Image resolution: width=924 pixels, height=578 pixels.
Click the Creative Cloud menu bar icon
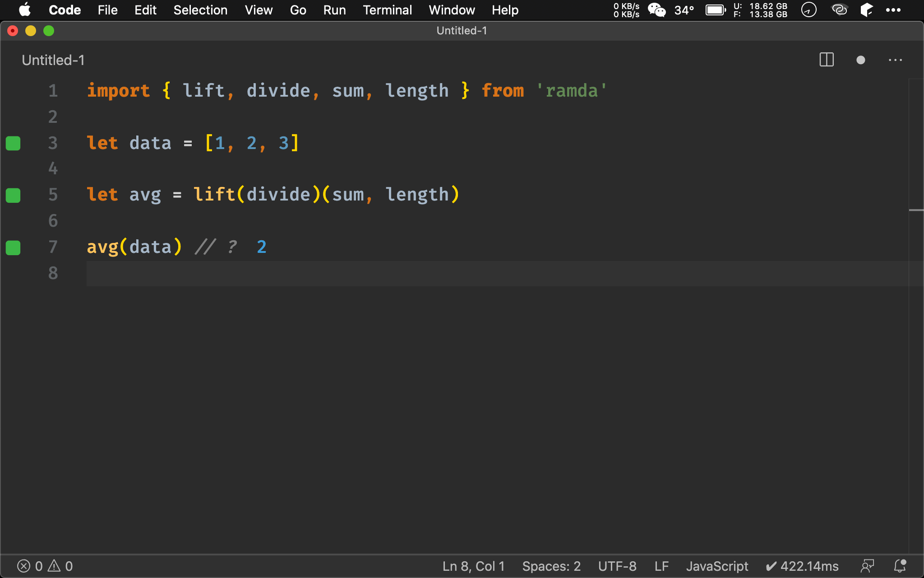pyautogui.click(x=839, y=10)
